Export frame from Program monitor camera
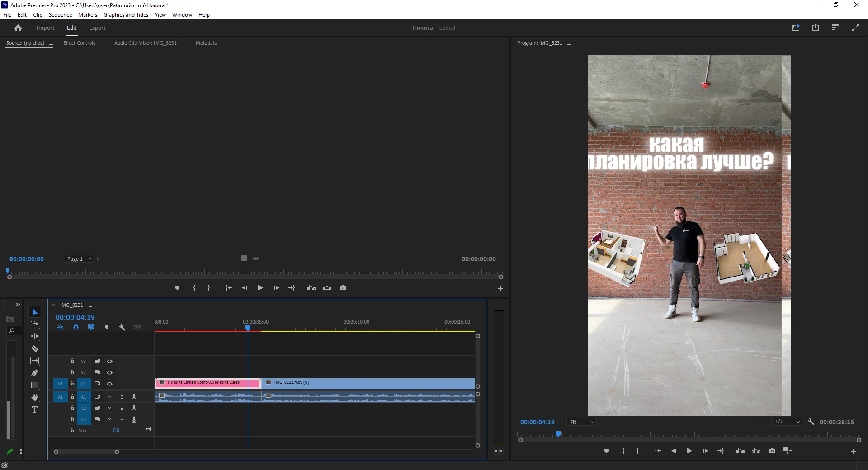The image size is (868, 470). 772,451
